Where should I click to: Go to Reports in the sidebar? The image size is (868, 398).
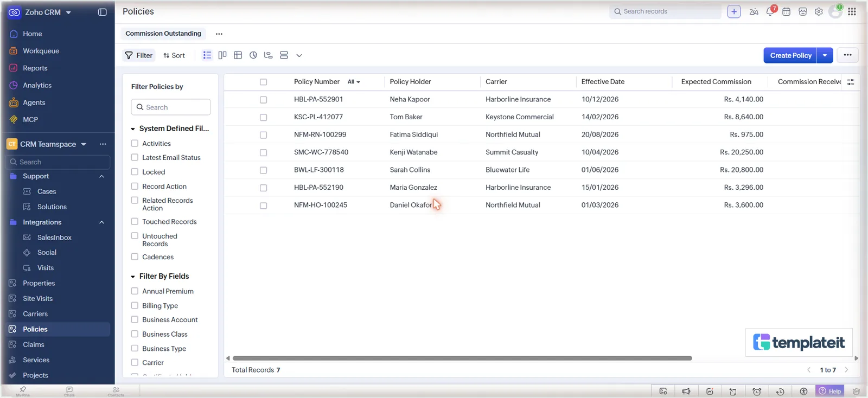pos(35,68)
